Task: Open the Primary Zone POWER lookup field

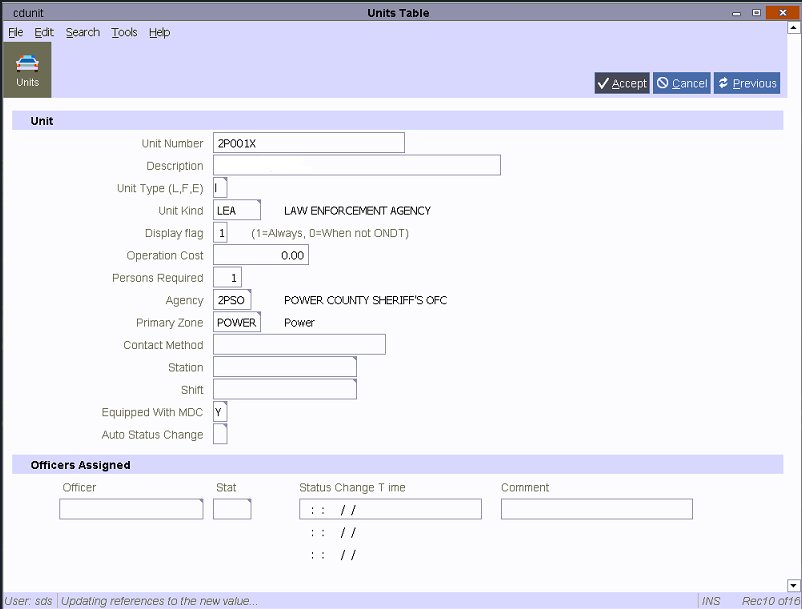Action: pos(237,322)
